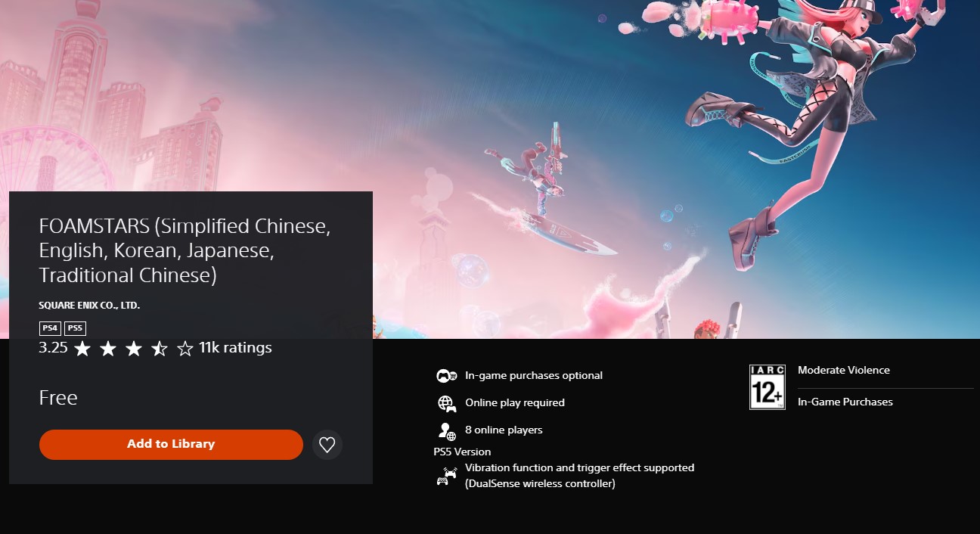This screenshot has width=980, height=534.
Task: Click the 3.25 rating score
Action: (54, 348)
